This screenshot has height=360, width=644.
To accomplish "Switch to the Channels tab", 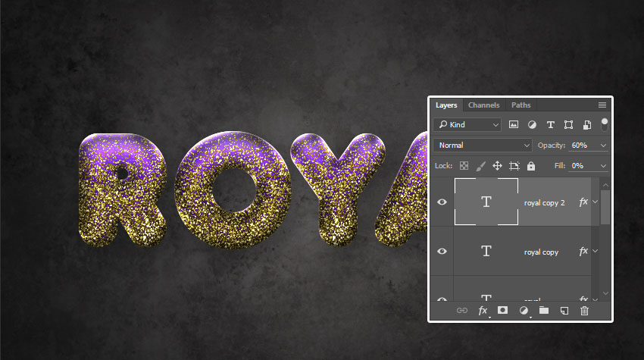I will pyautogui.click(x=483, y=105).
